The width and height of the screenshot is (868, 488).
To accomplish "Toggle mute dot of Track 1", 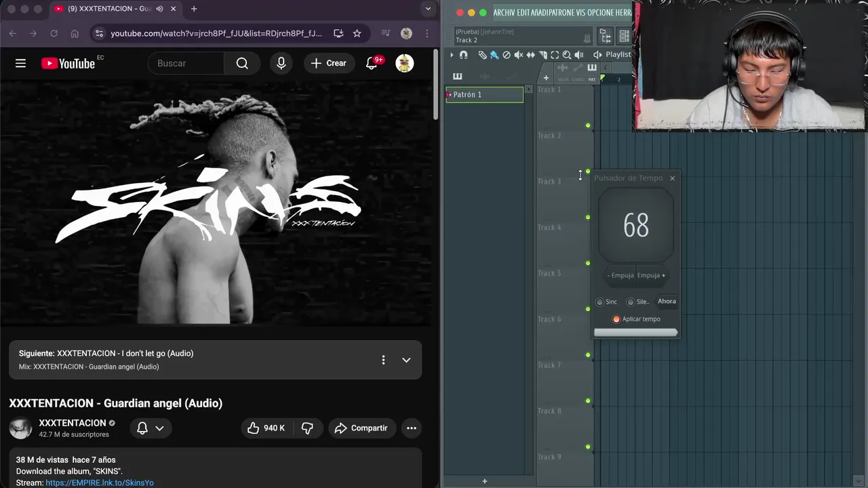I will pos(588,125).
